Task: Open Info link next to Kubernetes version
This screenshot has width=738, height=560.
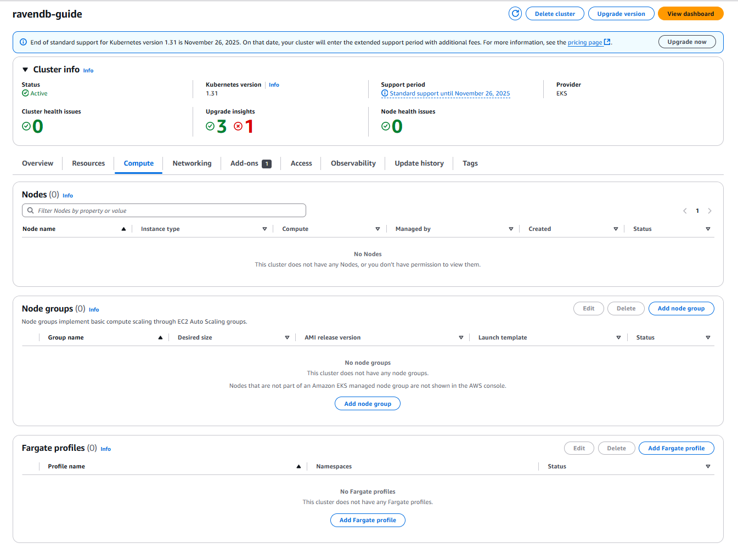Action: 274,85
